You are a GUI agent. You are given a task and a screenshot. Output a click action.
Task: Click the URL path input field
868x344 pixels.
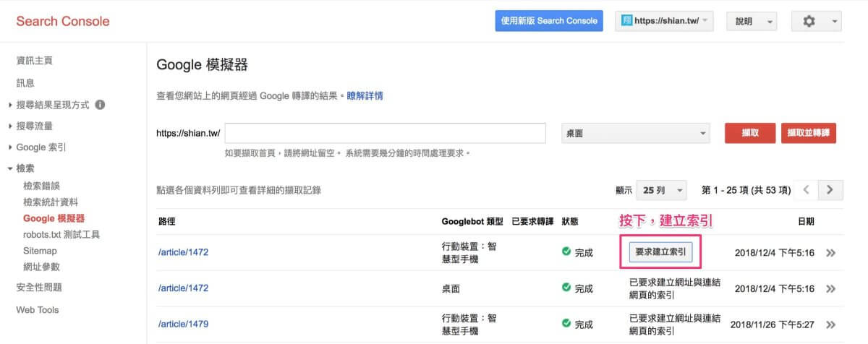pyautogui.click(x=385, y=134)
